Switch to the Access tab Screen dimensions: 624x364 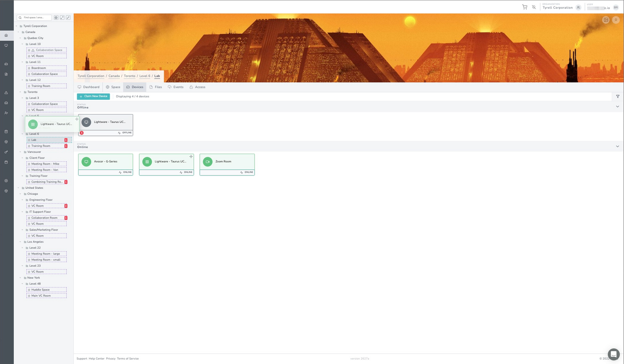pyautogui.click(x=197, y=87)
